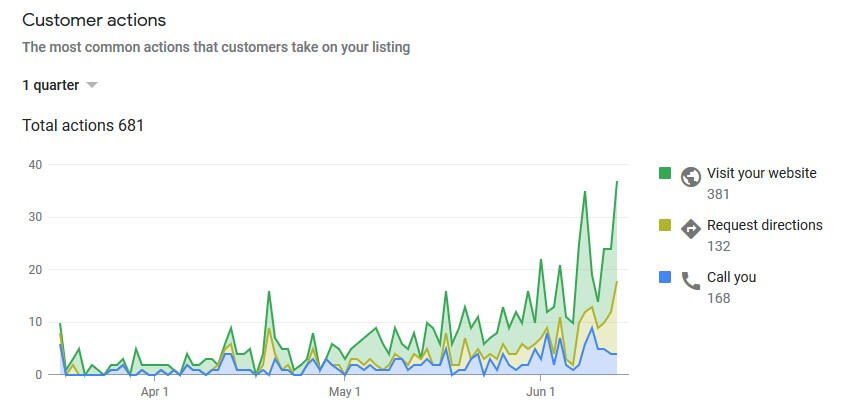This screenshot has height=411, width=841.
Task: Click the dropdown arrow next to 1 quarter
Action: coord(92,85)
